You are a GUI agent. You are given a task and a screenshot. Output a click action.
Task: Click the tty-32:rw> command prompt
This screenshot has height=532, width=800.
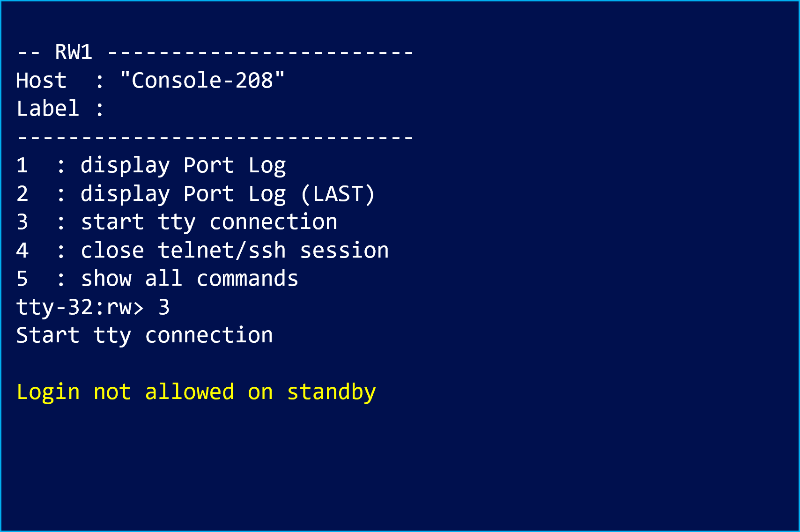[x=80, y=307]
